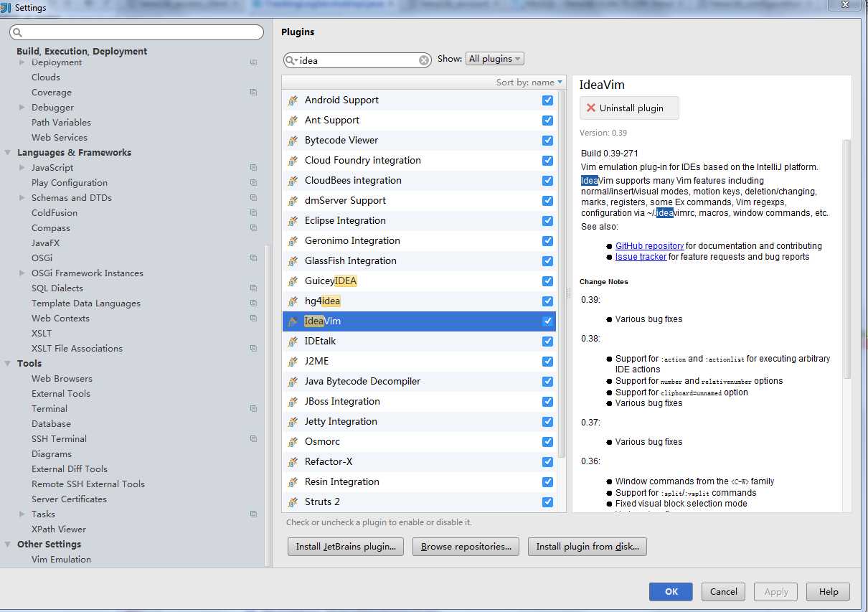Open the Sort by name dropdown
This screenshot has width=868, height=612.
[529, 83]
